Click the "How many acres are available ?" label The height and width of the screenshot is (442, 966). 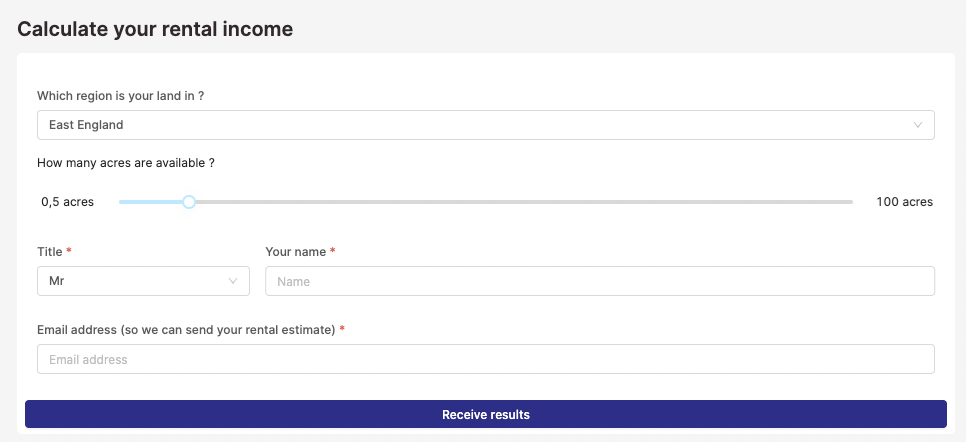click(x=126, y=162)
